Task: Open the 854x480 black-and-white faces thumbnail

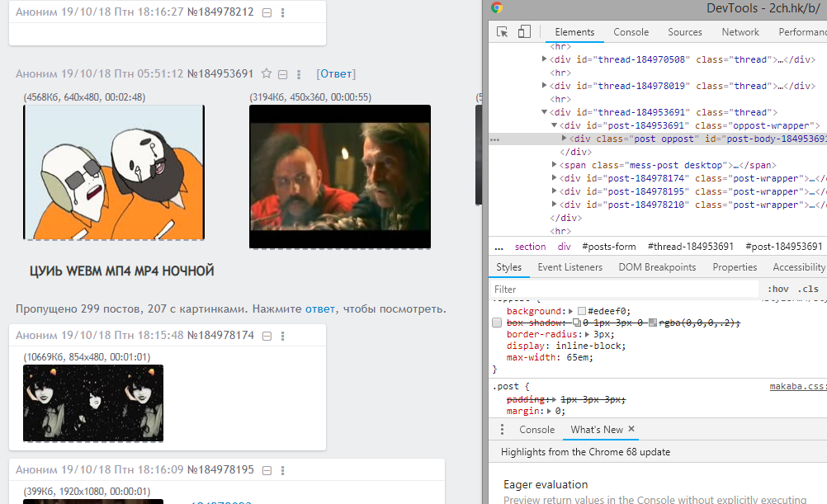Action: click(x=93, y=403)
